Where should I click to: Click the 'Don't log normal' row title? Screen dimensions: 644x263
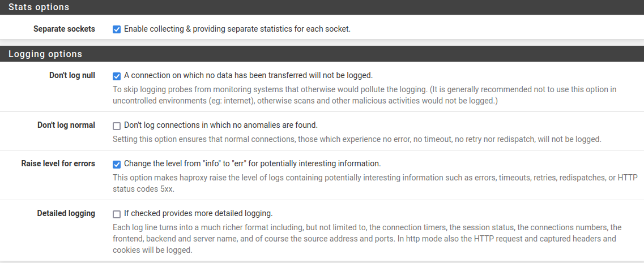point(66,125)
